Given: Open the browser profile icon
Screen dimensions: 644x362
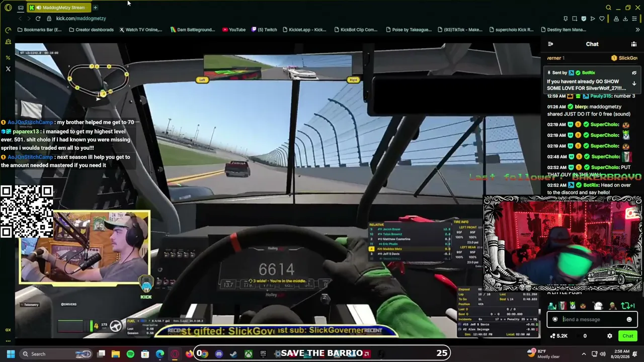Looking at the screenshot, I should [616, 19].
